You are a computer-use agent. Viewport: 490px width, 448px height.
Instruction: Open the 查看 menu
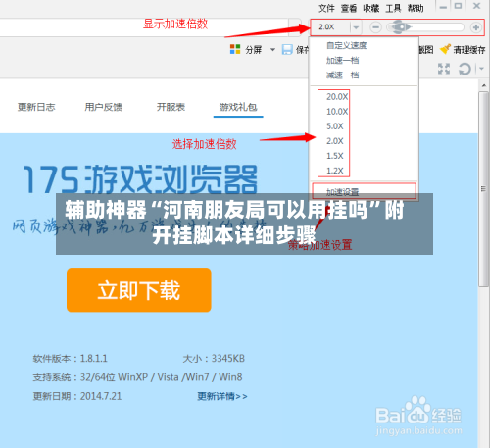(x=349, y=8)
